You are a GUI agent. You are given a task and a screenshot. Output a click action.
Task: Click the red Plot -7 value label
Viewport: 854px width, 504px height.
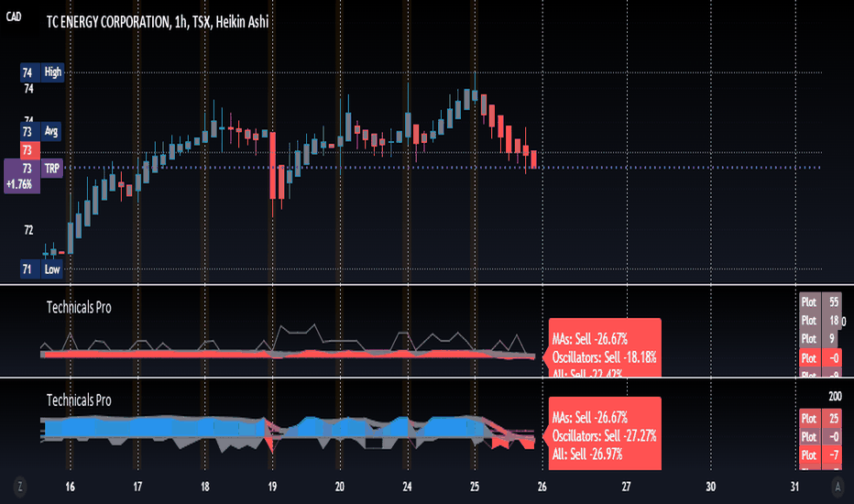point(820,455)
